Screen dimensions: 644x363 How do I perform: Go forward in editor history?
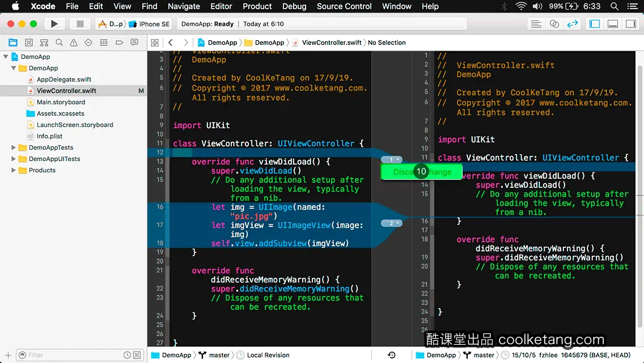(185, 43)
